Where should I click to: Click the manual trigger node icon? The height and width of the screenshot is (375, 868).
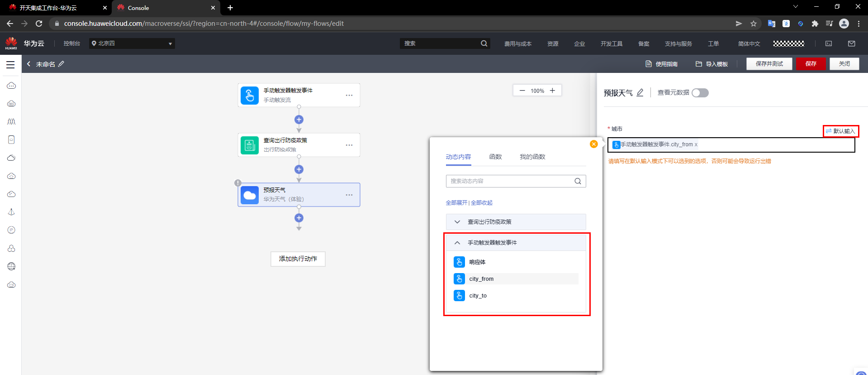[250, 96]
